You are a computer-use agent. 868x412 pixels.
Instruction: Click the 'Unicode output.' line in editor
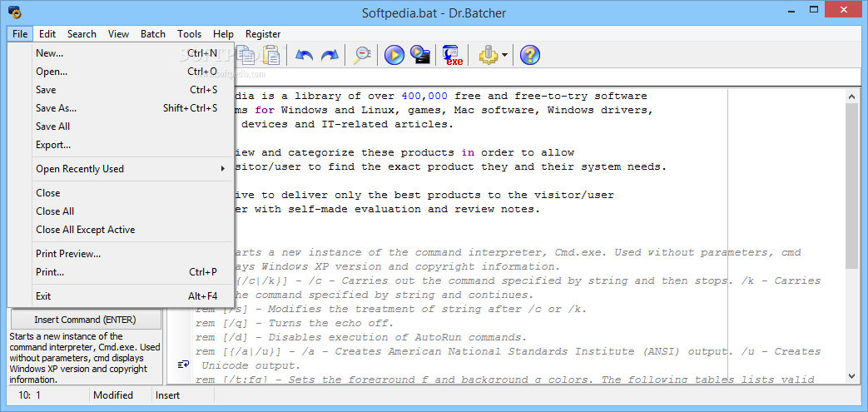click(251, 365)
